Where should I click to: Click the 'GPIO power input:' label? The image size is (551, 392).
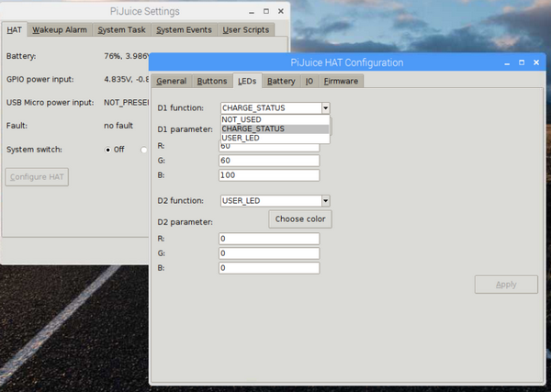pyautogui.click(x=40, y=79)
